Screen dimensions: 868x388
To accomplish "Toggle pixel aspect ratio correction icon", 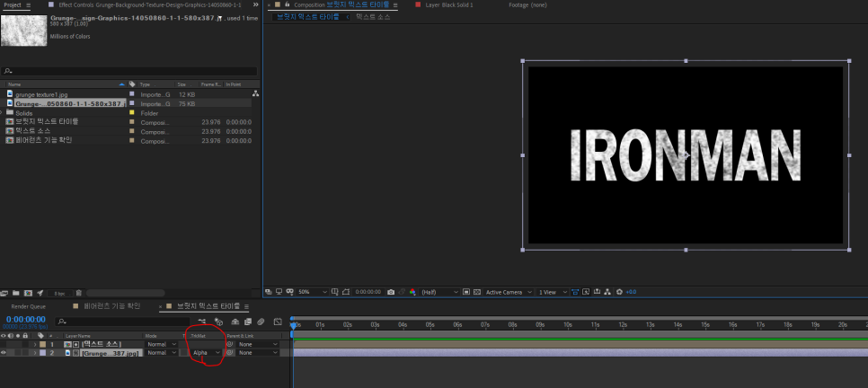I will click(x=576, y=292).
